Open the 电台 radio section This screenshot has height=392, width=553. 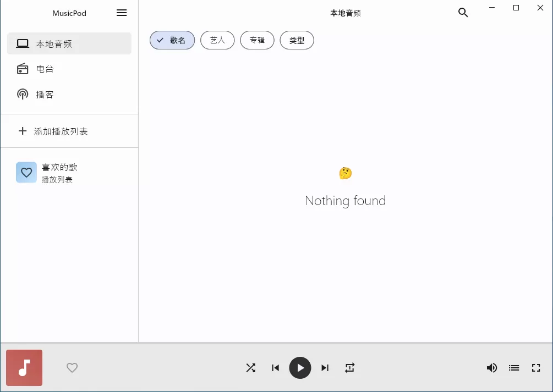pyautogui.click(x=45, y=69)
